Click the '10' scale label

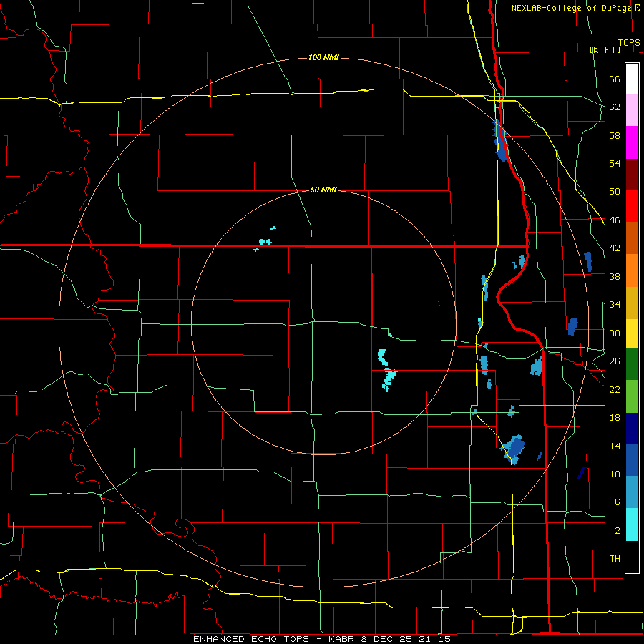coord(615,474)
